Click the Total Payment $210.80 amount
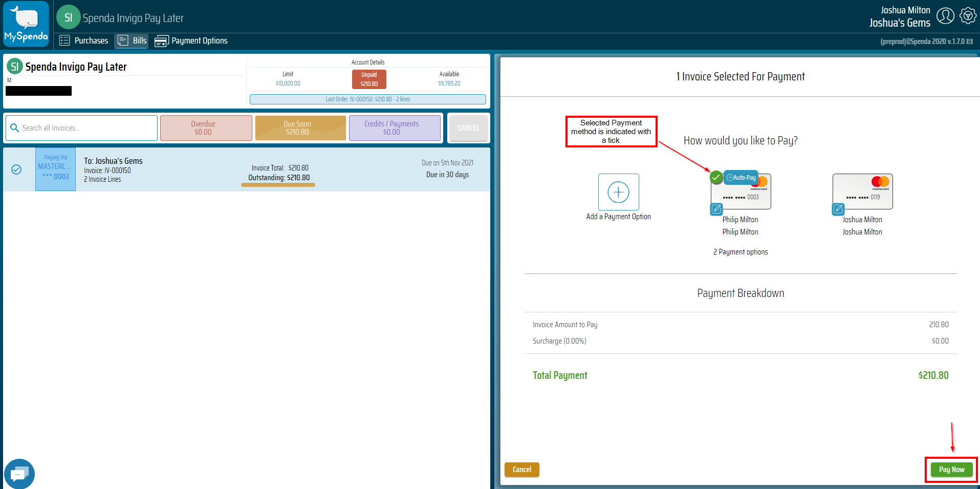 [933, 375]
